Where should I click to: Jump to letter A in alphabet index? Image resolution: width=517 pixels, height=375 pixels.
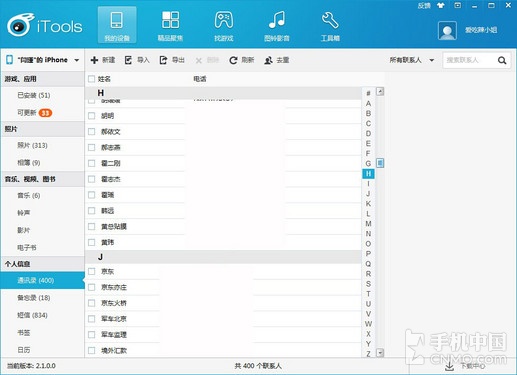coord(368,103)
